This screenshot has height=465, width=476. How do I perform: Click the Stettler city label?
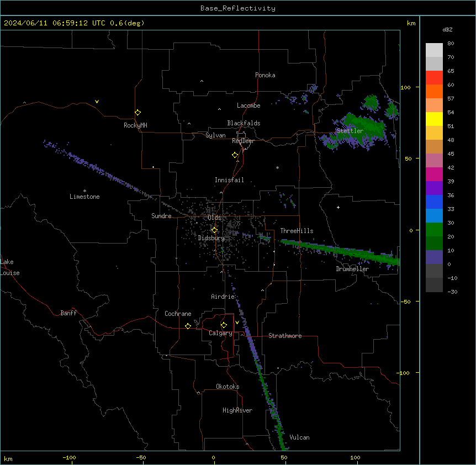point(350,131)
